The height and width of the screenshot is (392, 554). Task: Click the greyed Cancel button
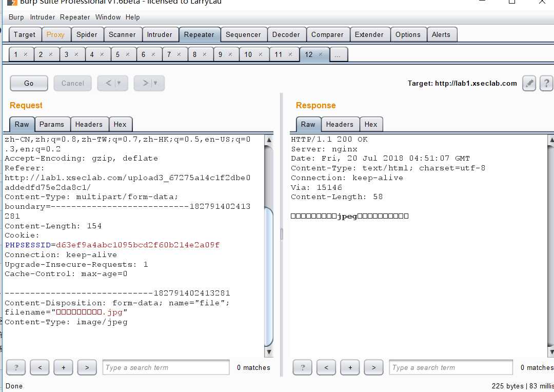(x=72, y=84)
